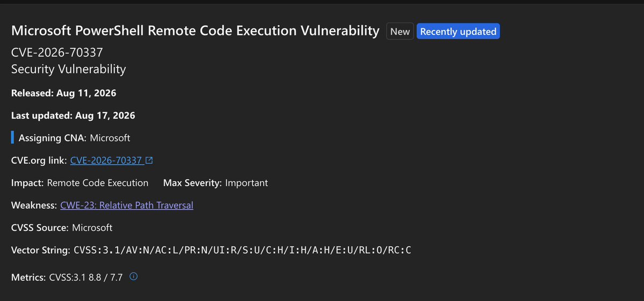The width and height of the screenshot is (644, 301).
Task: Click the info icon next to Metrics score
Action: (x=134, y=276)
